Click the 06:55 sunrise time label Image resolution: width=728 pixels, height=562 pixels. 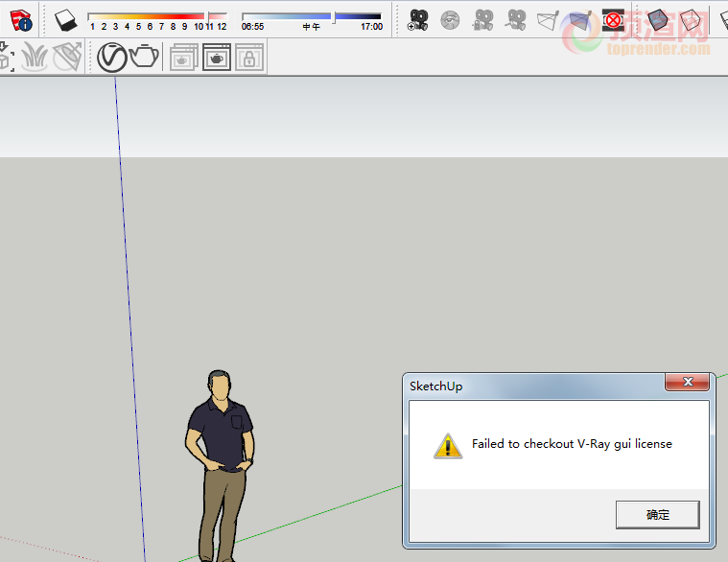(x=252, y=27)
